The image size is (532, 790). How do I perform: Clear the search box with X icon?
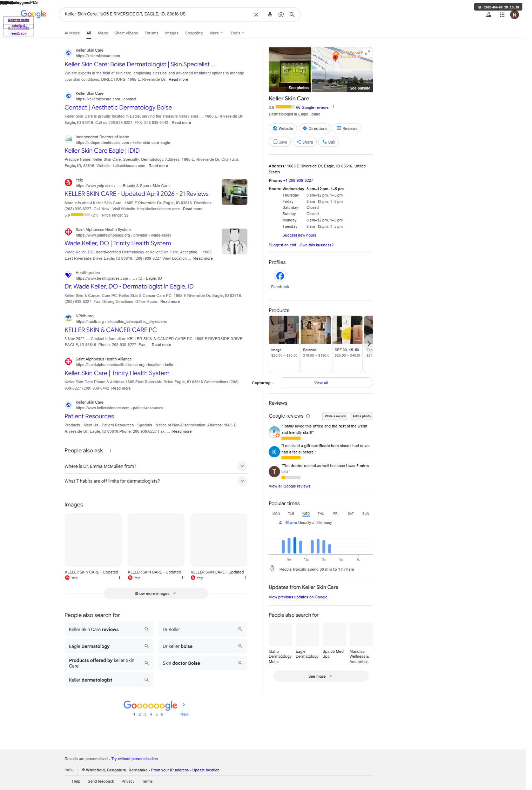(x=256, y=15)
